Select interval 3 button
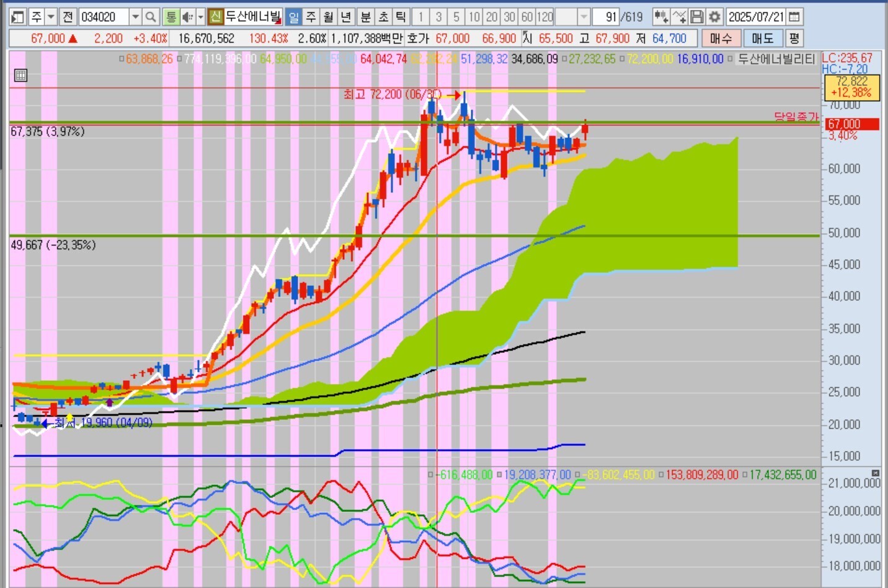Image resolution: width=888 pixels, height=588 pixels. pos(438,17)
